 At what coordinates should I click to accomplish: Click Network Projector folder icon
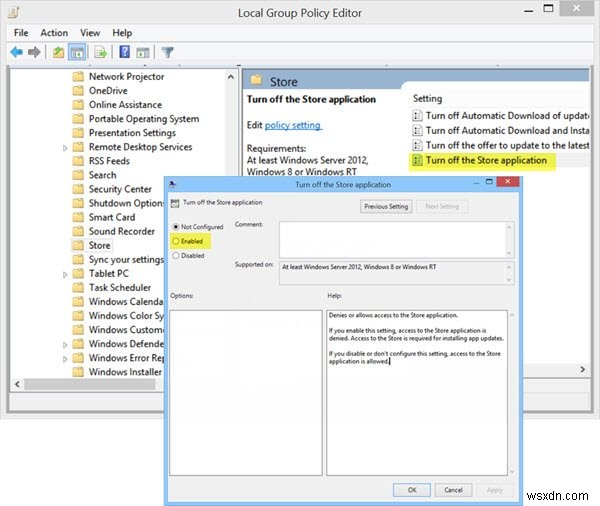point(78,77)
